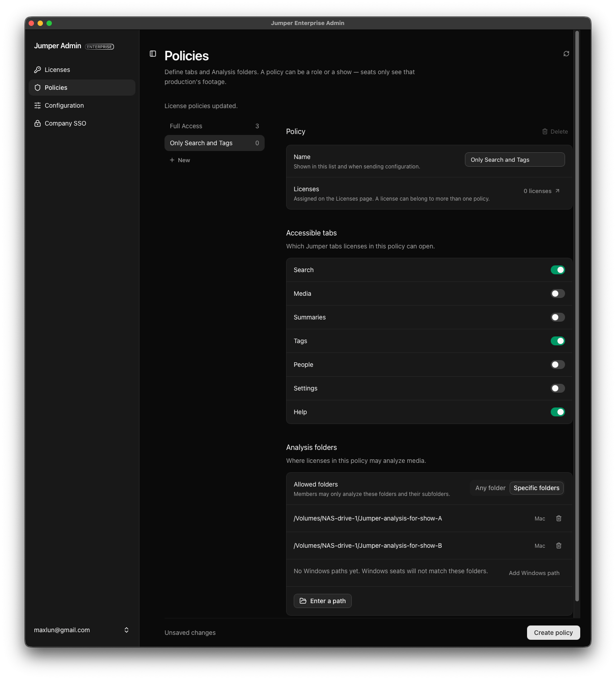Collapse the sidebar with the panel icon
616x680 pixels.
tap(153, 54)
